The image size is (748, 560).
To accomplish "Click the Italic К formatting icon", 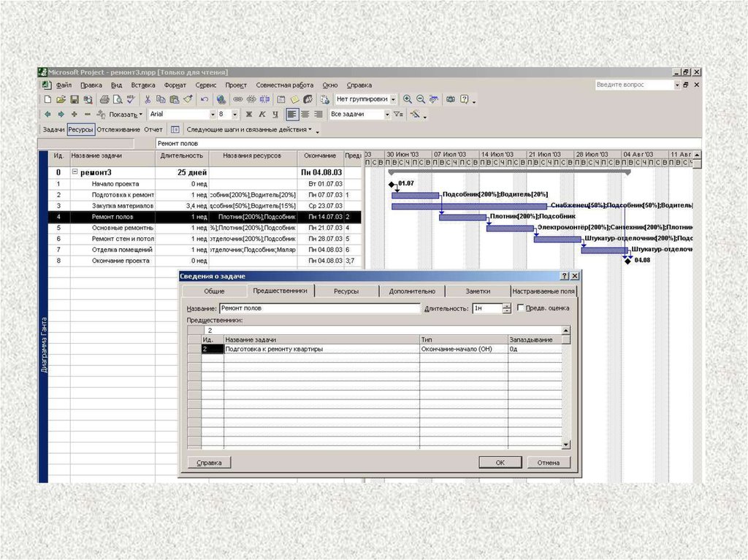I will (262, 115).
